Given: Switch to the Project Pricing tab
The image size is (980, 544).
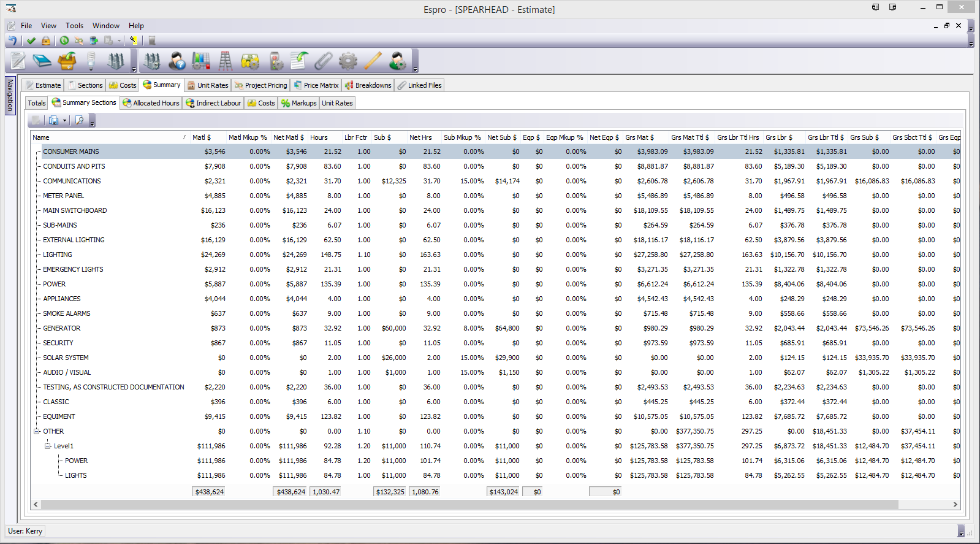Looking at the screenshot, I should [x=260, y=85].
